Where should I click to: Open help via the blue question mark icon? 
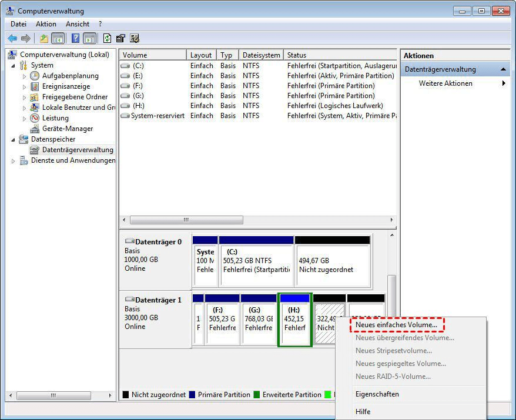tap(75, 39)
